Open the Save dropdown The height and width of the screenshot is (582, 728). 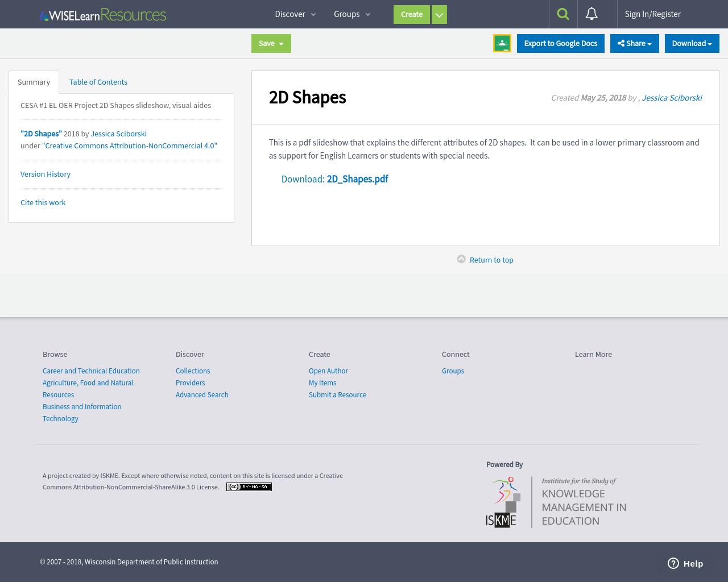(x=271, y=43)
